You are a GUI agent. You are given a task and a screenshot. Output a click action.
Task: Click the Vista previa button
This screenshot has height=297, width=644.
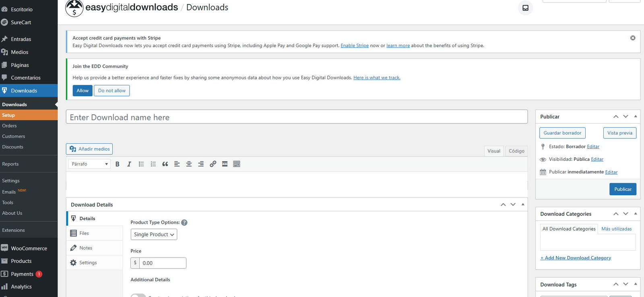click(620, 133)
